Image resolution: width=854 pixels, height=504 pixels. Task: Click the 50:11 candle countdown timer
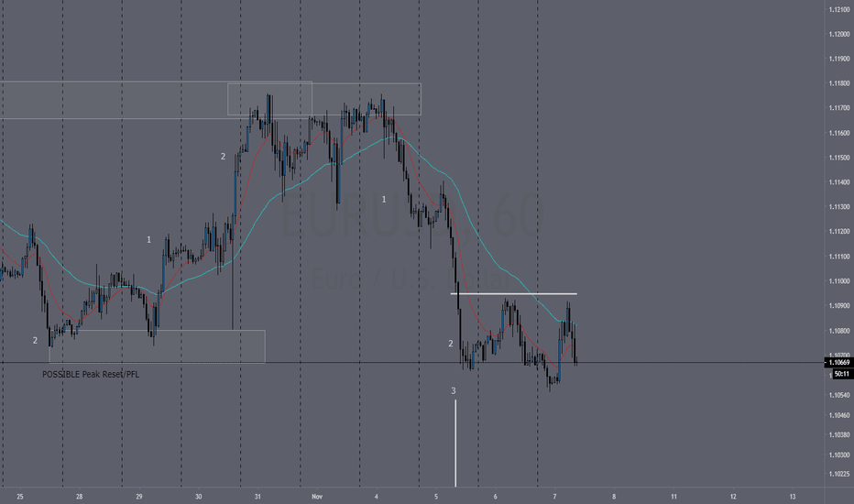click(842, 374)
